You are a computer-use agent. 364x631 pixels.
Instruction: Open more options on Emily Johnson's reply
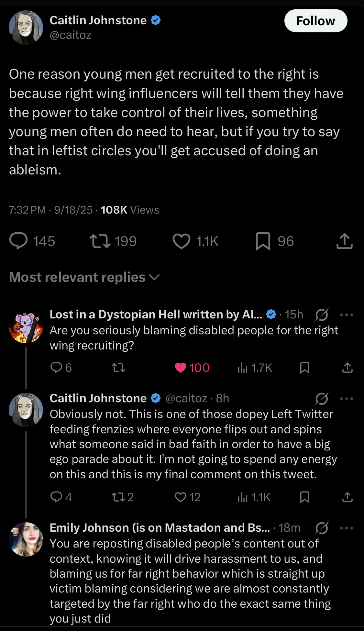(x=347, y=528)
